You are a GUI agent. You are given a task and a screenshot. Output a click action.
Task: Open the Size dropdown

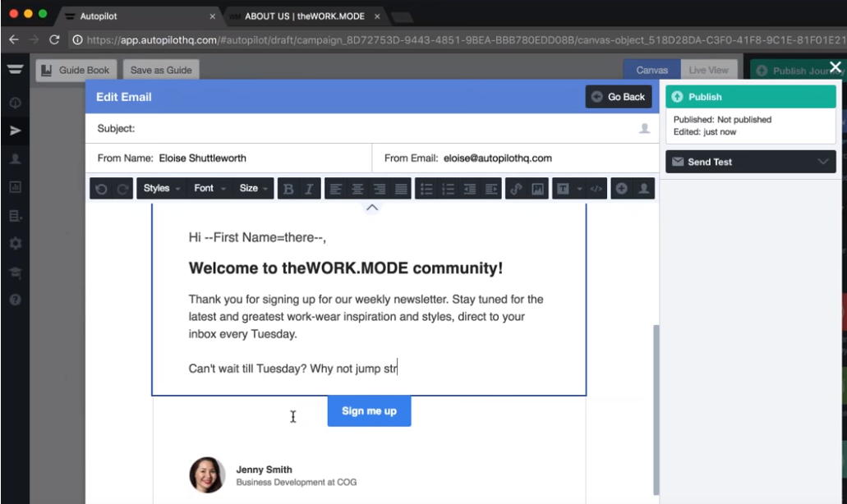(253, 188)
